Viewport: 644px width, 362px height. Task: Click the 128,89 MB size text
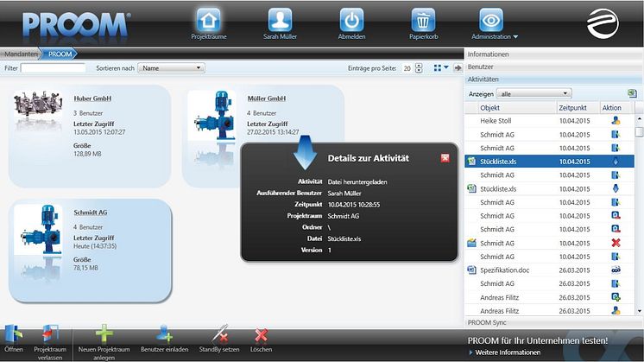(87, 154)
